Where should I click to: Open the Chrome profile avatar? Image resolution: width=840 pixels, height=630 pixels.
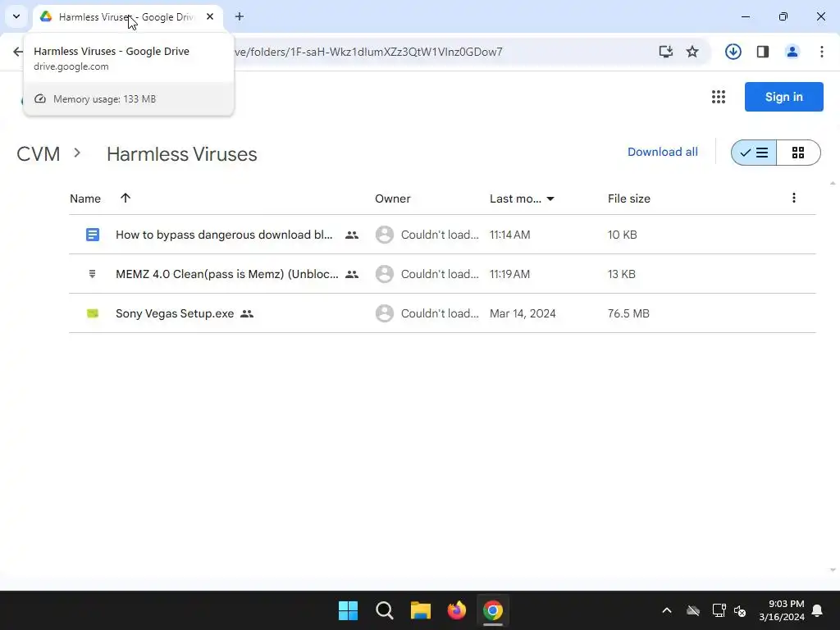tap(792, 52)
